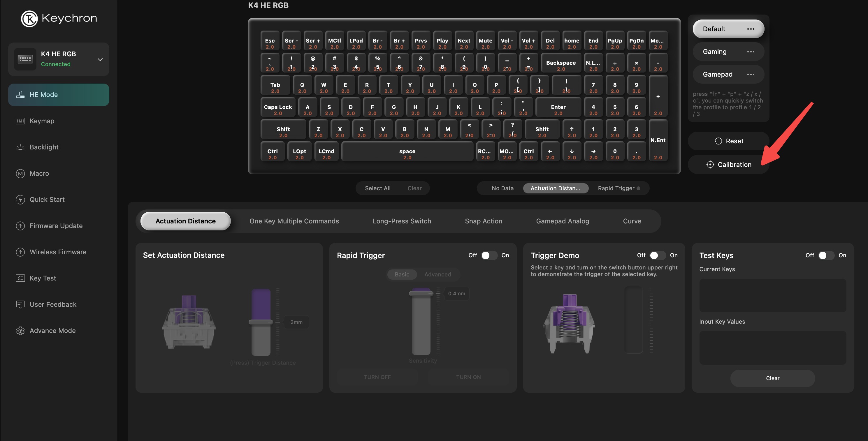Image resolution: width=868 pixels, height=441 pixels.
Task: Click the Firmware Update arrow icon
Action: pos(20,226)
